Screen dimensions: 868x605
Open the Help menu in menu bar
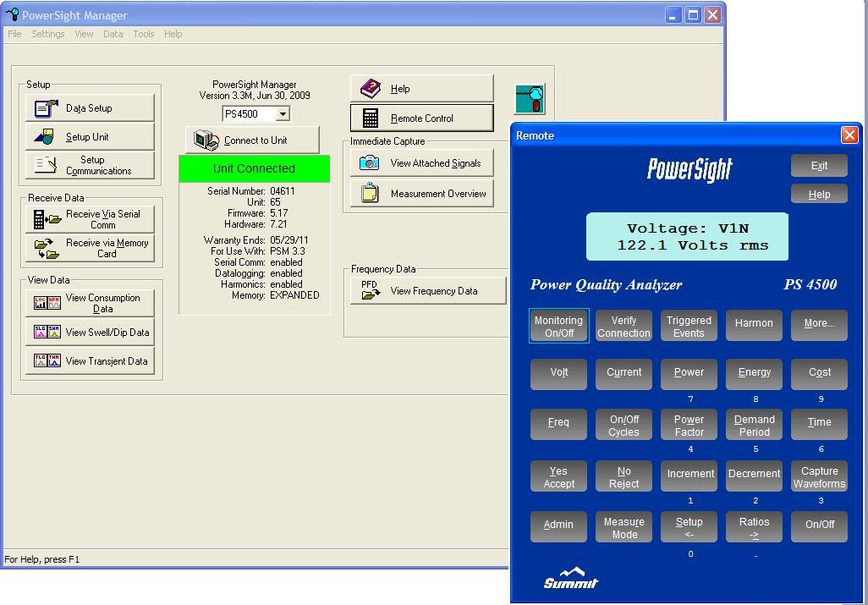click(173, 34)
